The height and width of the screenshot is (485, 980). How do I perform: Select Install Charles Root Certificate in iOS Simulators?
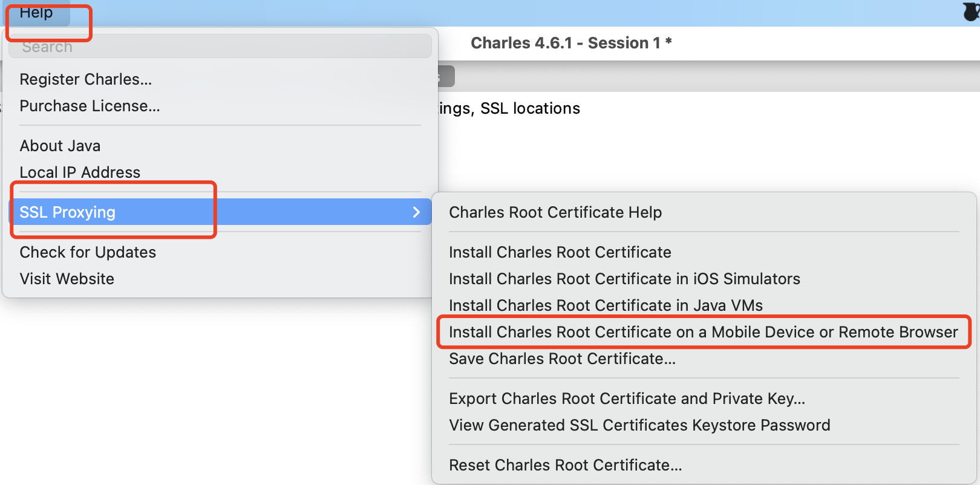[704, 279]
